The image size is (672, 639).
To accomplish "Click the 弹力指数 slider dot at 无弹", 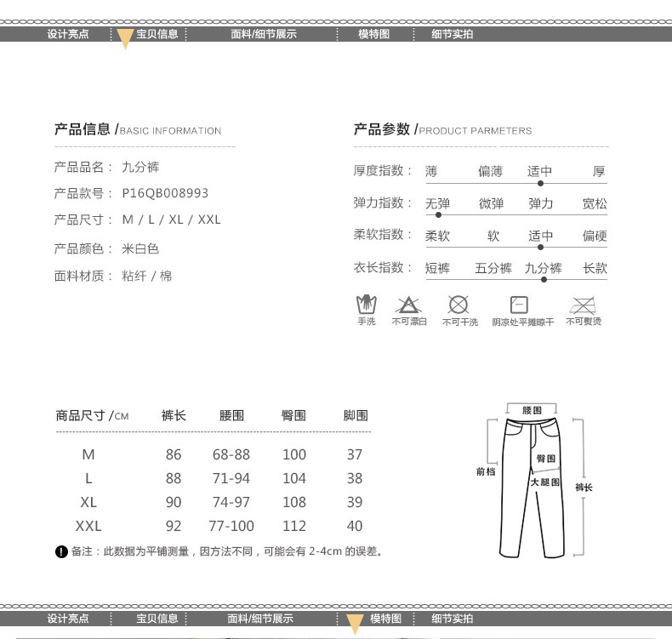I will pos(438,215).
